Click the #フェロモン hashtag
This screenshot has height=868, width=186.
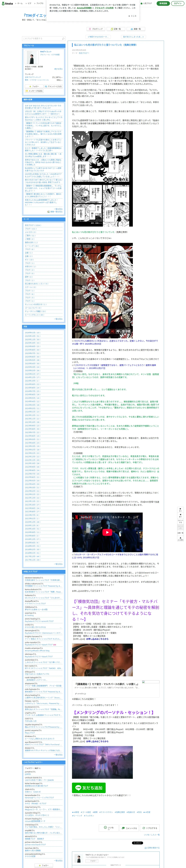pyautogui.click(x=89, y=815)
